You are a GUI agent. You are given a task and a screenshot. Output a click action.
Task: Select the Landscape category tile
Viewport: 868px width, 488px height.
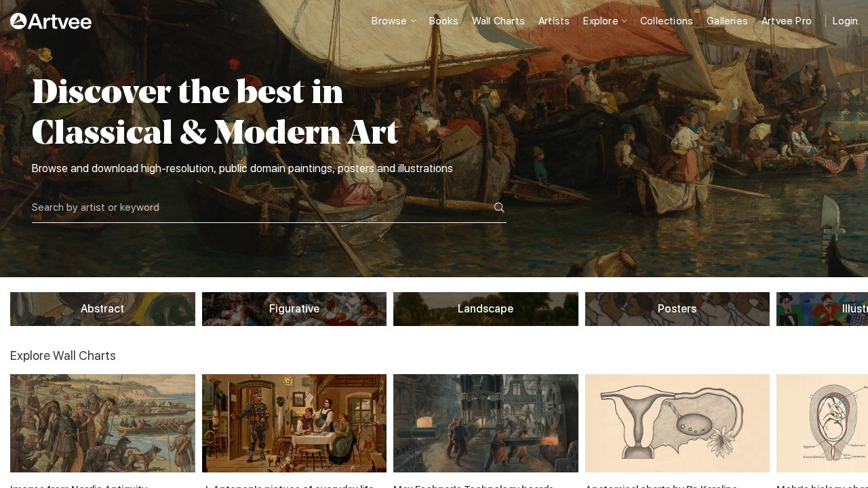coord(486,309)
